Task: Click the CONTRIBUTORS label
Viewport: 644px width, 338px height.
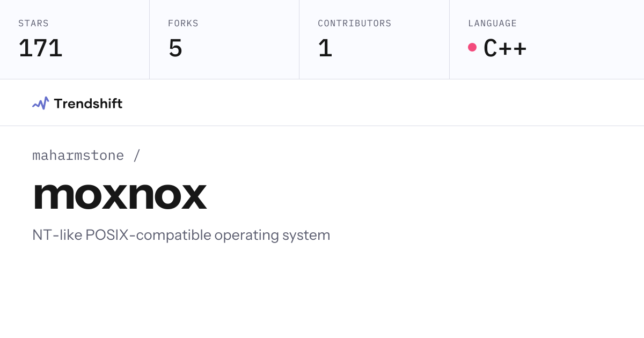Action: [x=355, y=24]
